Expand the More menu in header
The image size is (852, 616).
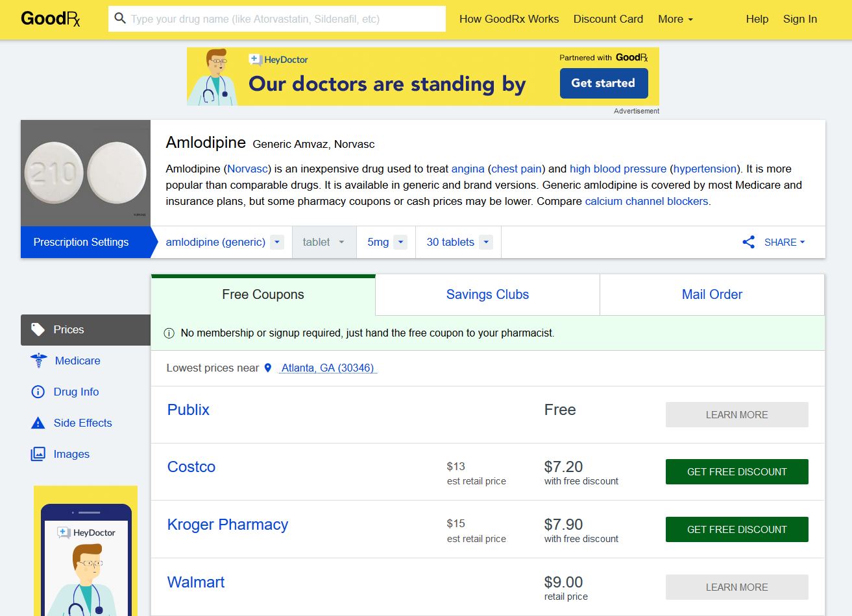point(676,19)
